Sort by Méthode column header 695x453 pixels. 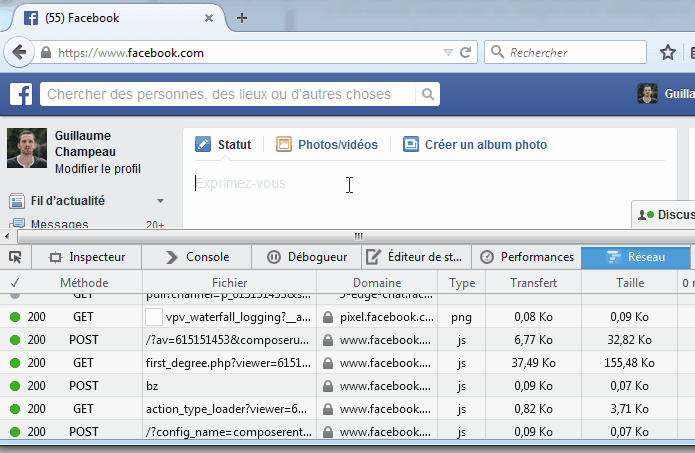84,282
